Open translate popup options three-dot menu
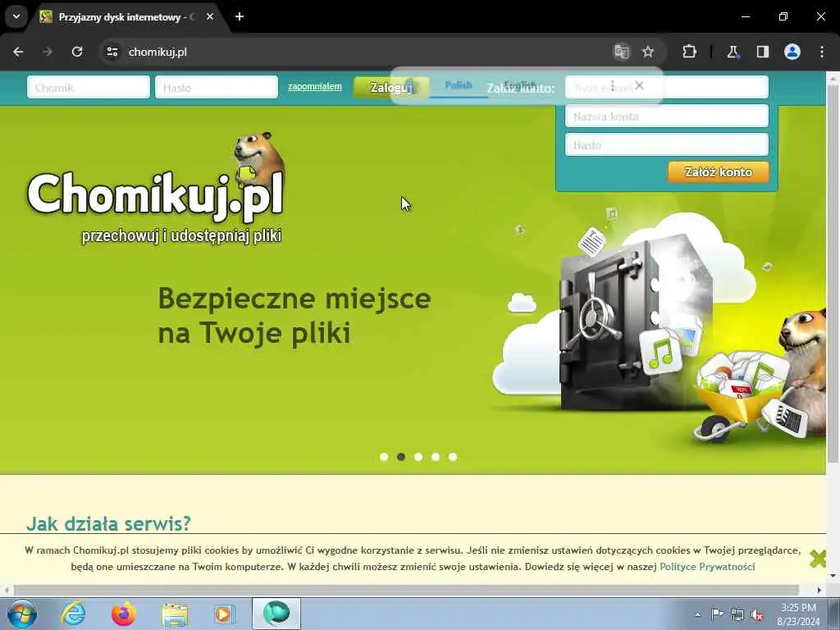 613,85
